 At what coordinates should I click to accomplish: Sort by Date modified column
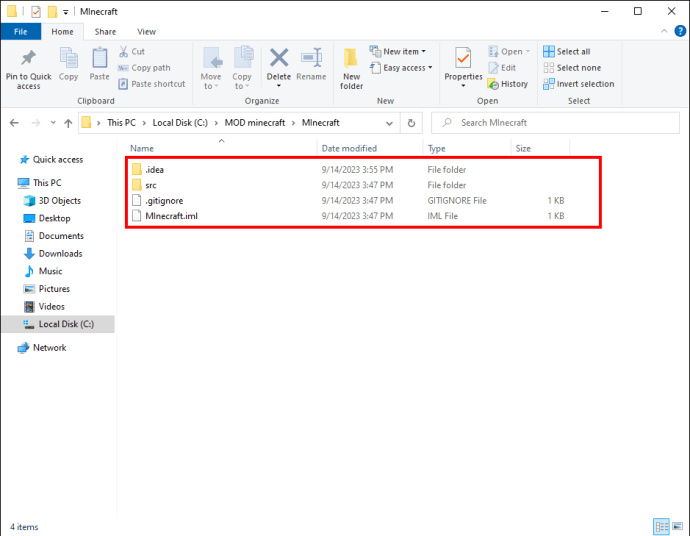370,148
